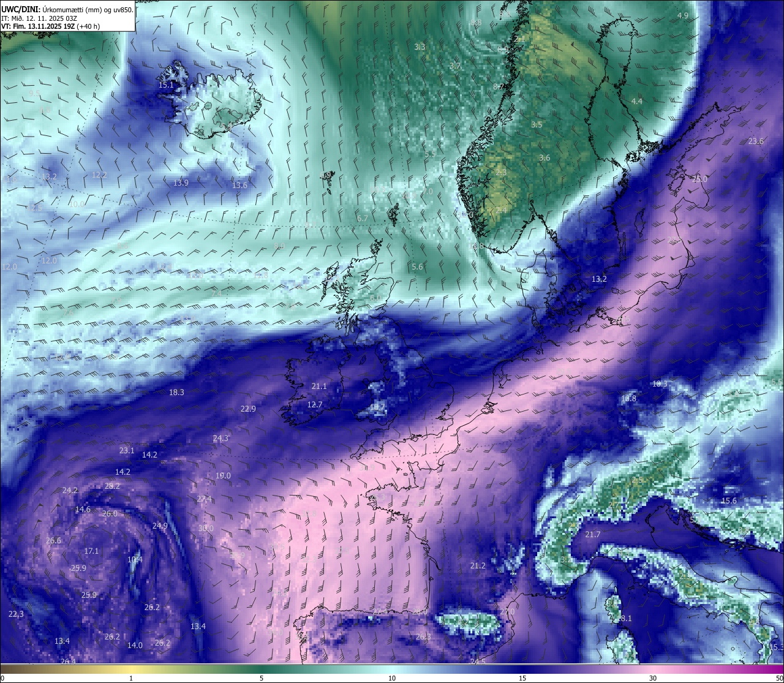784x683 pixels.
Task: Click the colorbar tick label 1
Action: click(x=131, y=678)
